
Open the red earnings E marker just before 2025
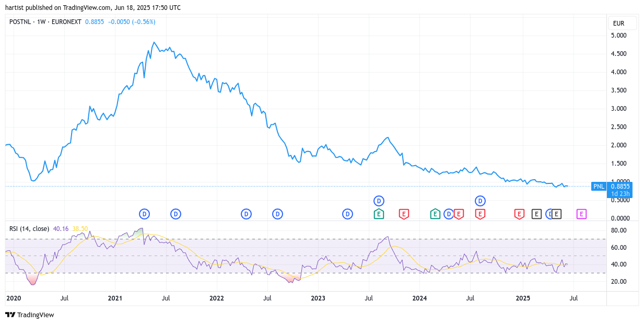[519, 214]
